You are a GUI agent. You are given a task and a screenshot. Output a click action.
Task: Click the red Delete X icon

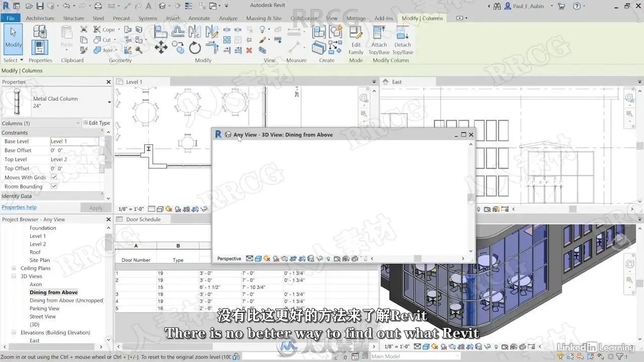(249, 50)
